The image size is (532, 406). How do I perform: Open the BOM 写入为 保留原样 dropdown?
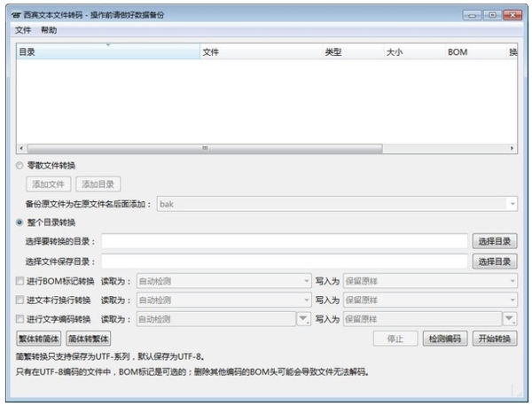click(428, 281)
